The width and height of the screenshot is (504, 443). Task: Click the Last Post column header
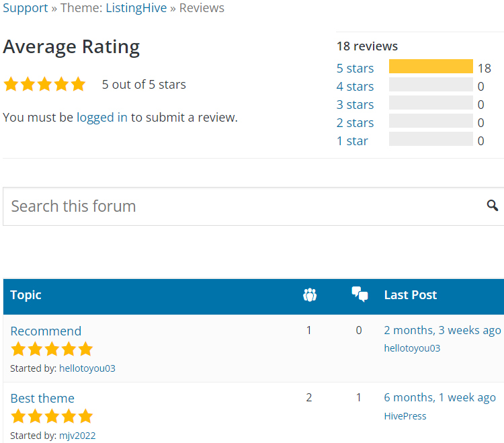pos(411,295)
